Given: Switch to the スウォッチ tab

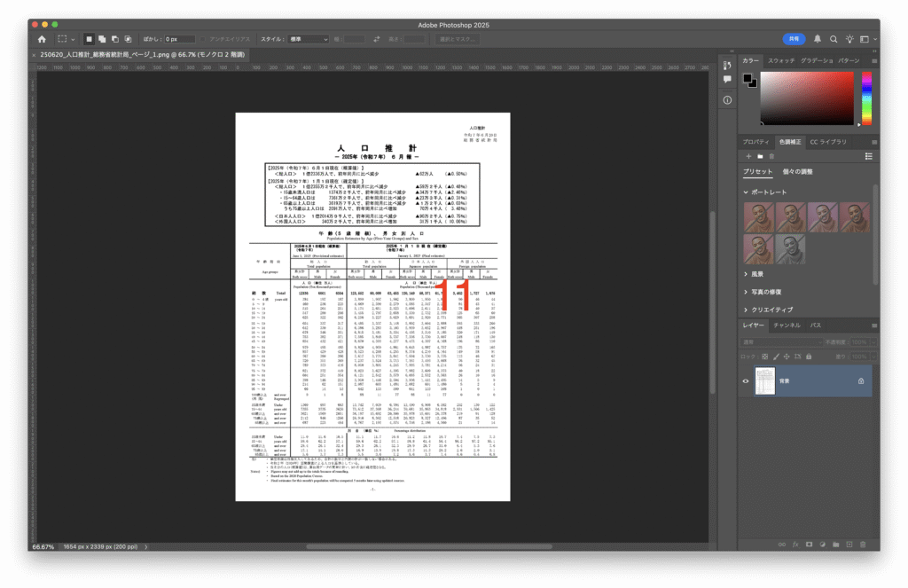Looking at the screenshot, I should (781, 61).
